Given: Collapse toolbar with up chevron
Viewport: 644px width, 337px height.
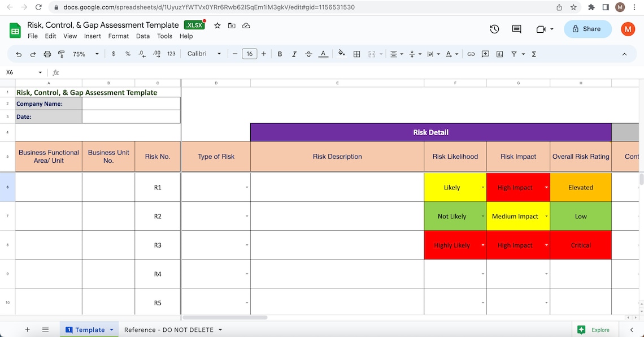Looking at the screenshot, I should tap(624, 54).
